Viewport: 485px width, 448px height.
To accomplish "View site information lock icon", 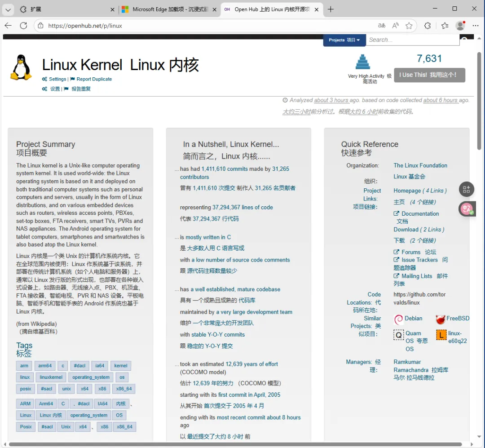I will click(x=40, y=26).
